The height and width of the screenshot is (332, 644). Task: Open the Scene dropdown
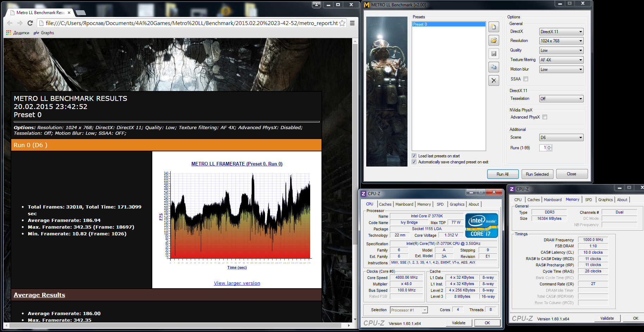coord(561,138)
